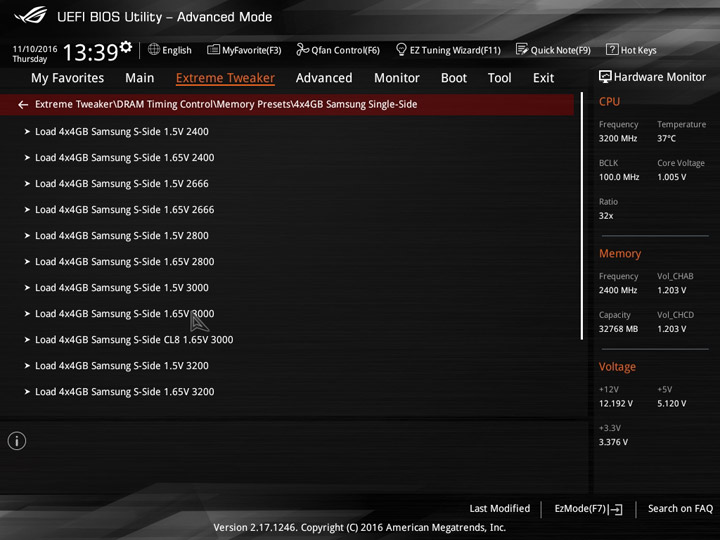Click Search on FAQ
Image resolution: width=720 pixels, height=540 pixels.
tap(680, 509)
